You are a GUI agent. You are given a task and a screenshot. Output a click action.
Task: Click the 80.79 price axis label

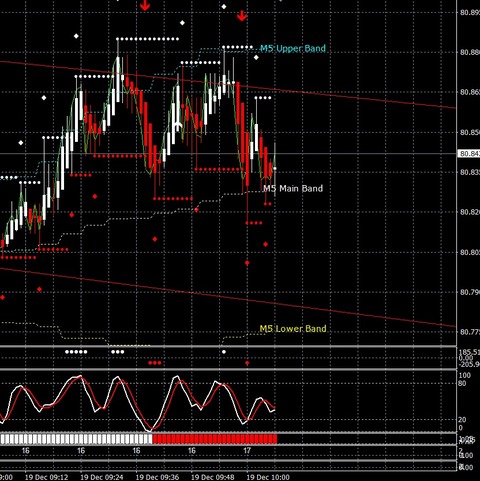pos(470,292)
